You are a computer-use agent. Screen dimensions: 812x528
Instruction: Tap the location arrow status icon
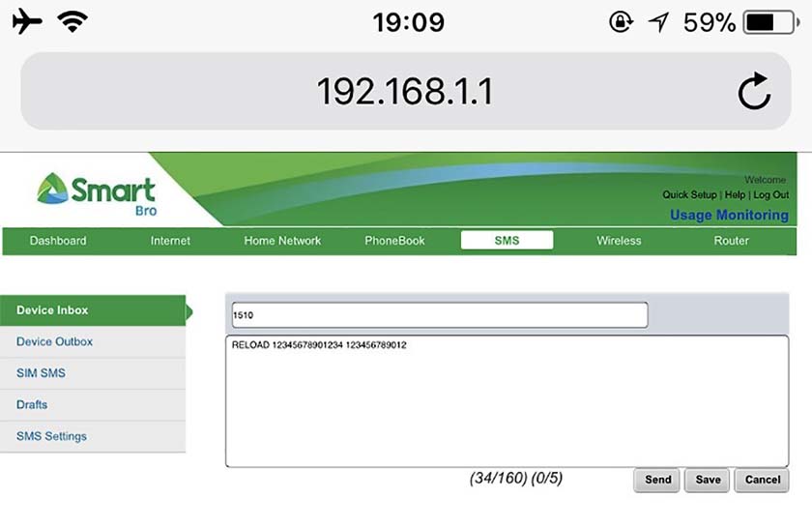tap(658, 22)
